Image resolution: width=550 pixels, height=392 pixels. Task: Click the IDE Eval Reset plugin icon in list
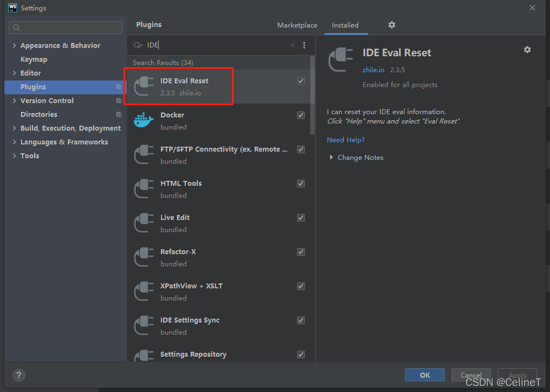tap(144, 87)
